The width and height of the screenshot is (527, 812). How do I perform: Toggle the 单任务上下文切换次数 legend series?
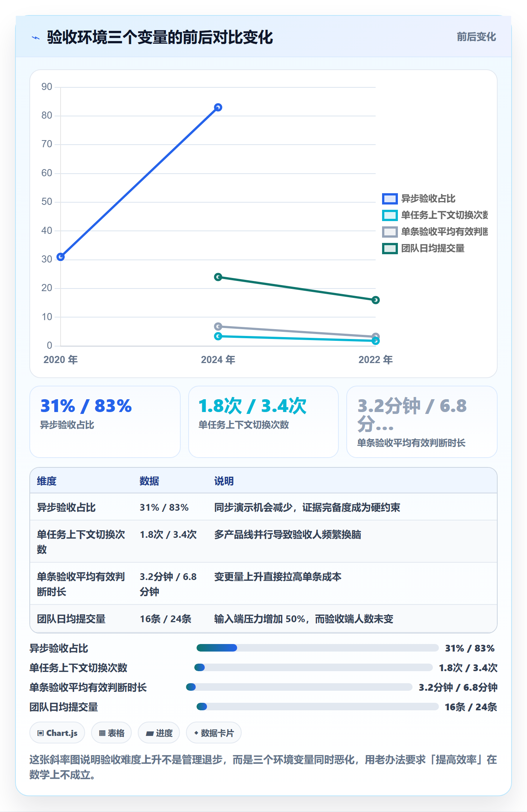click(435, 215)
